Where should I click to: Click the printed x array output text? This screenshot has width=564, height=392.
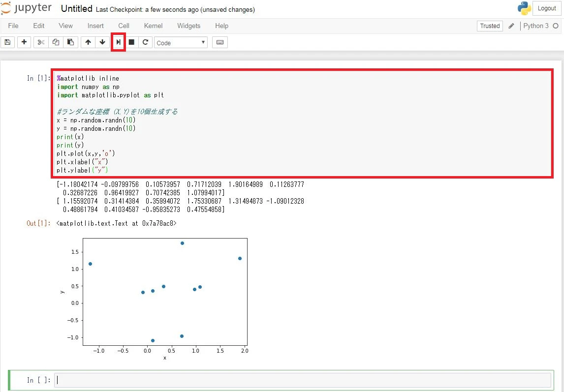[x=180, y=188]
